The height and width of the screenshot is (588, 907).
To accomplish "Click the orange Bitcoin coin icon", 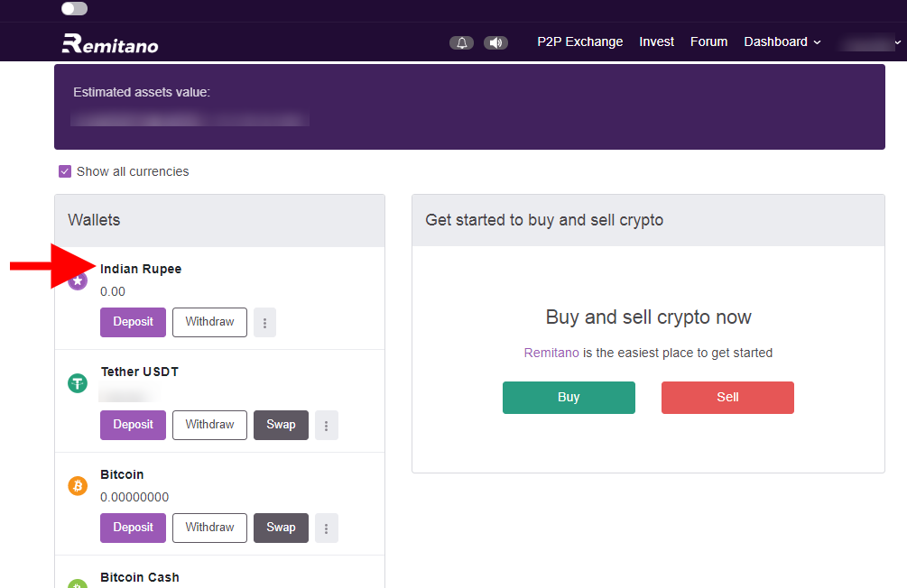I will (x=79, y=486).
